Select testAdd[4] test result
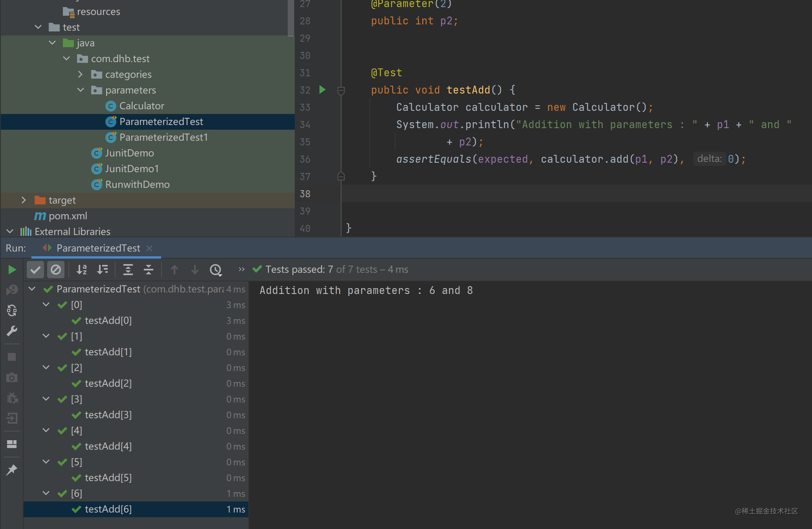Screen dimensions: 812x529 [x=136, y=446]
